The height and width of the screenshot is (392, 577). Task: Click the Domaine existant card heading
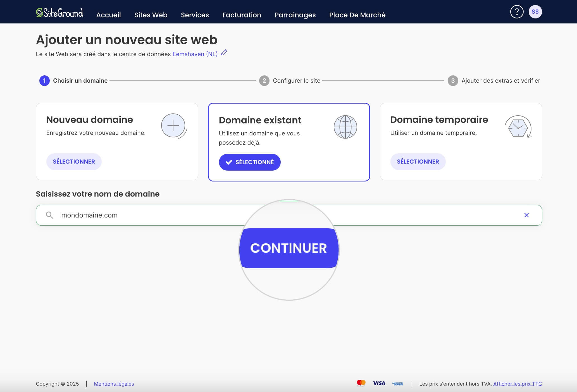pyautogui.click(x=260, y=120)
